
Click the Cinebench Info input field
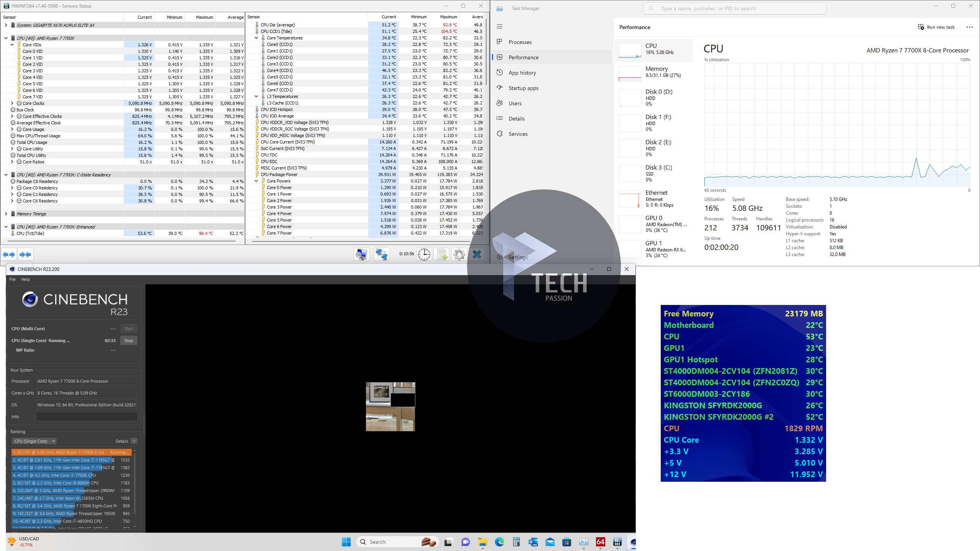[87, 417]
